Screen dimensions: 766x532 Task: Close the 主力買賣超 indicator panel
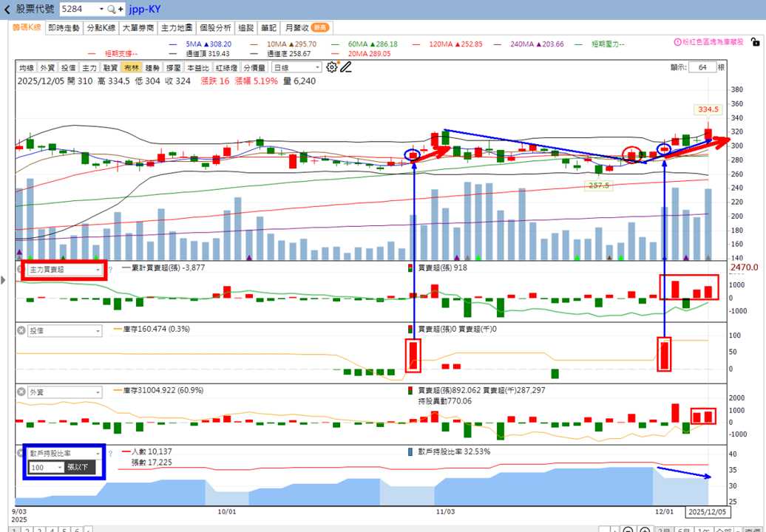point(21,270)
